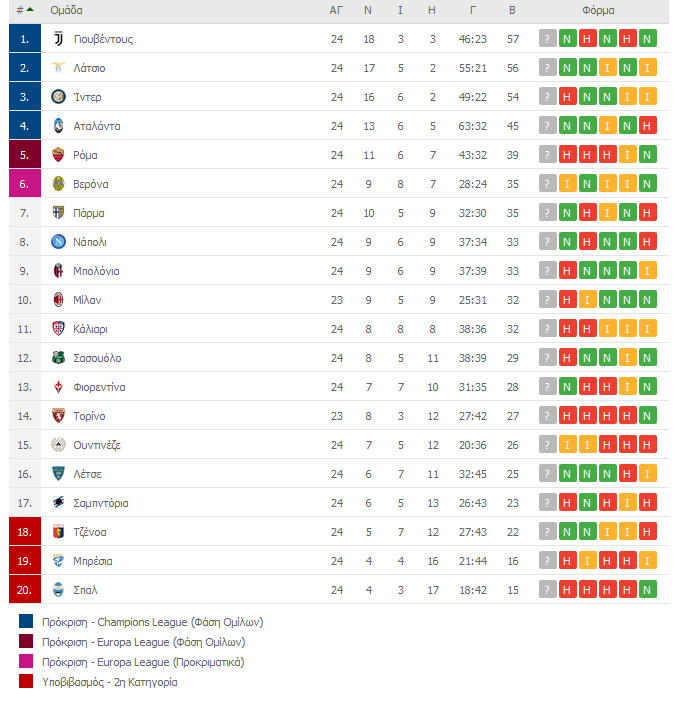Sort standings by the Β points column

512,10
